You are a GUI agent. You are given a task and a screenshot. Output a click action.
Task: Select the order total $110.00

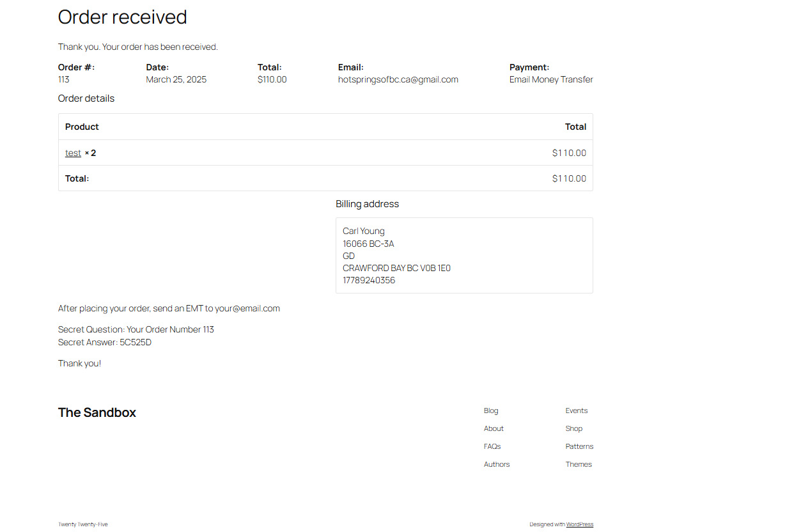click(272, 79)
